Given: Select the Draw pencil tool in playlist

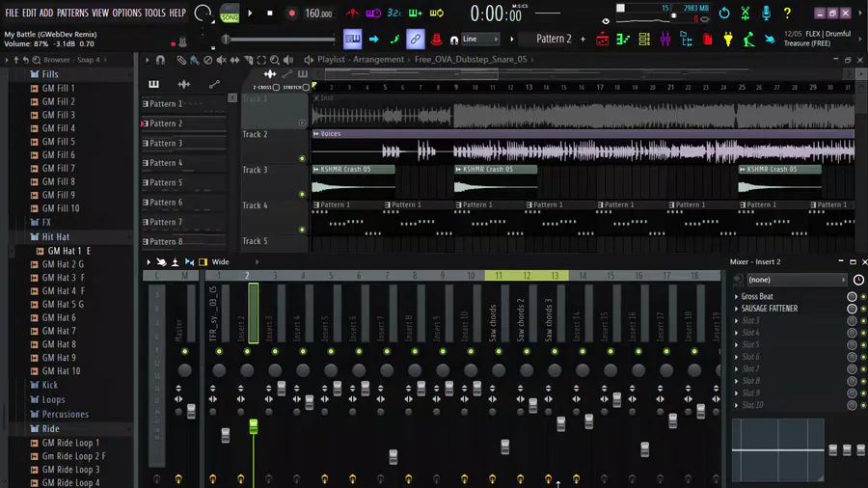Looking at the screenshot, I should [181, 60].
